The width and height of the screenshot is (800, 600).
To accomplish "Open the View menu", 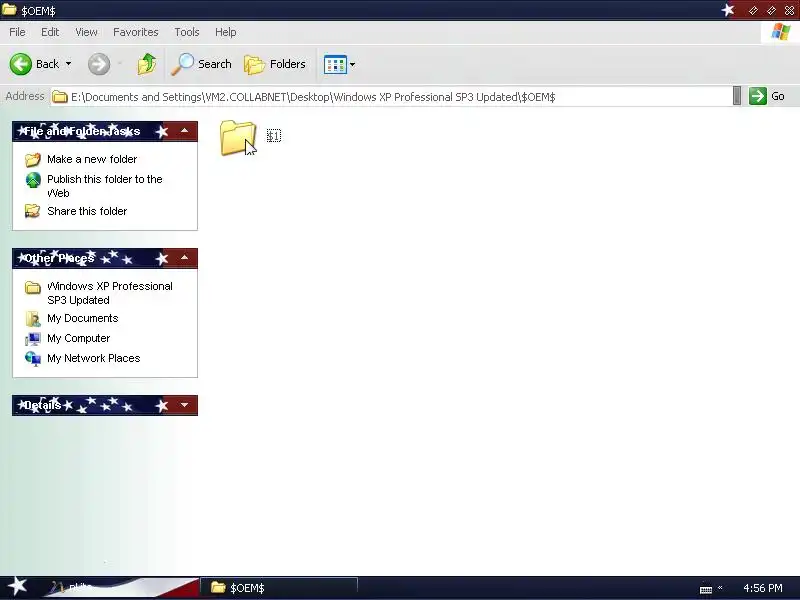I will tap(86, 32).
